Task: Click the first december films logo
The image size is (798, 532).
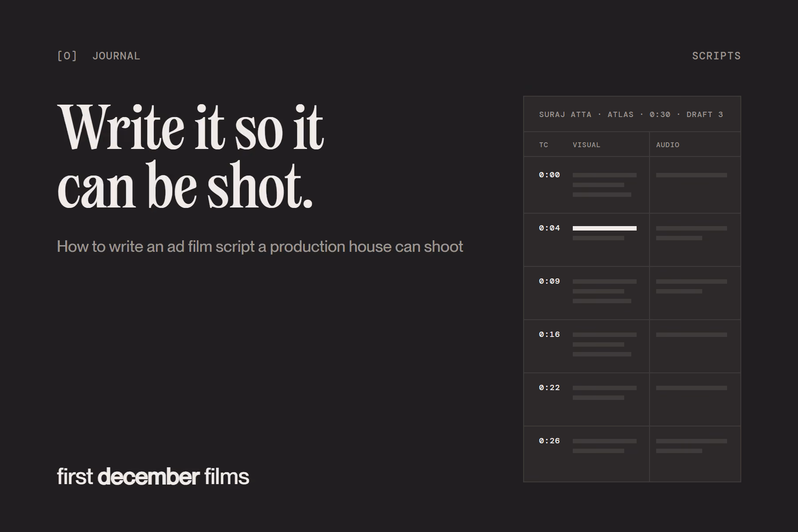Action: [153, 477]
